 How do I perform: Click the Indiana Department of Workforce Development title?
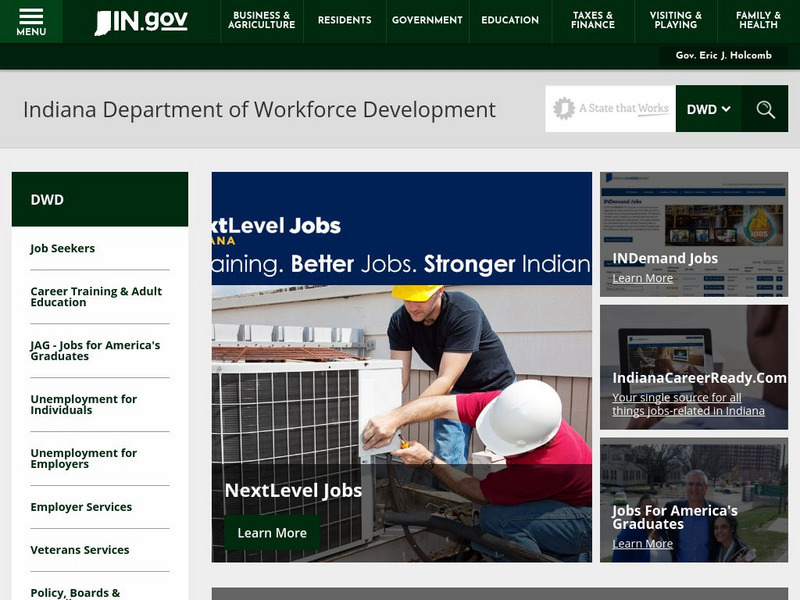(x=259, y=110)
